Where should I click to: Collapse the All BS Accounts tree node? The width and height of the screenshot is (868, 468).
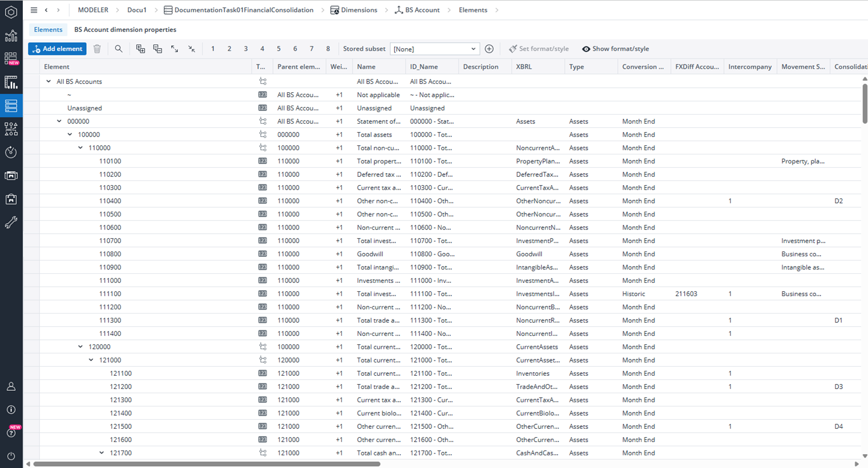coord(49,81)
